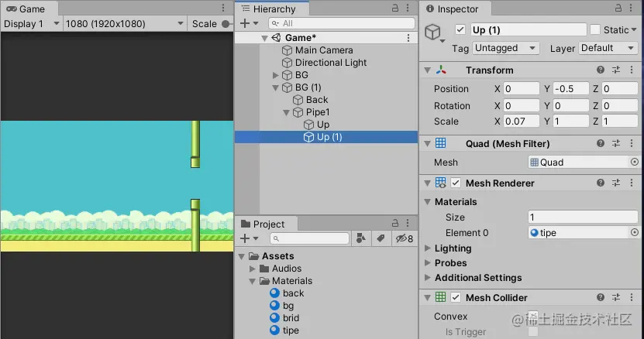The height and width of the screenshot is (339, 644).
Task: Open the Game view options menu
Action: point(223,8)
